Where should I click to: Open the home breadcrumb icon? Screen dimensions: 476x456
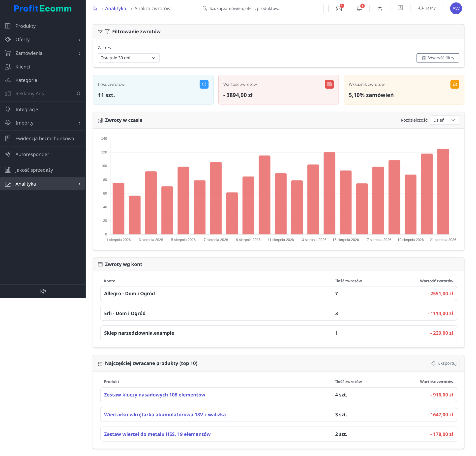tap(95, 8)
